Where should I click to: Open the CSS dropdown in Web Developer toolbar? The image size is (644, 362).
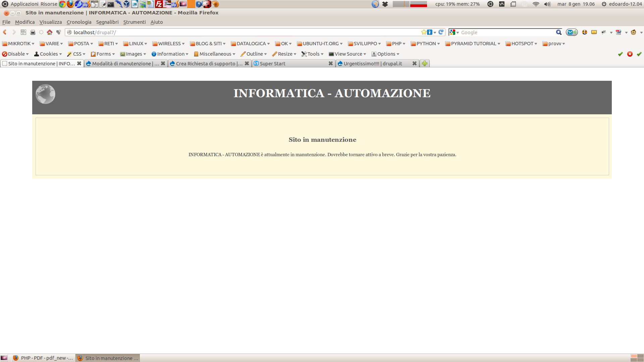tap(76, 54)
